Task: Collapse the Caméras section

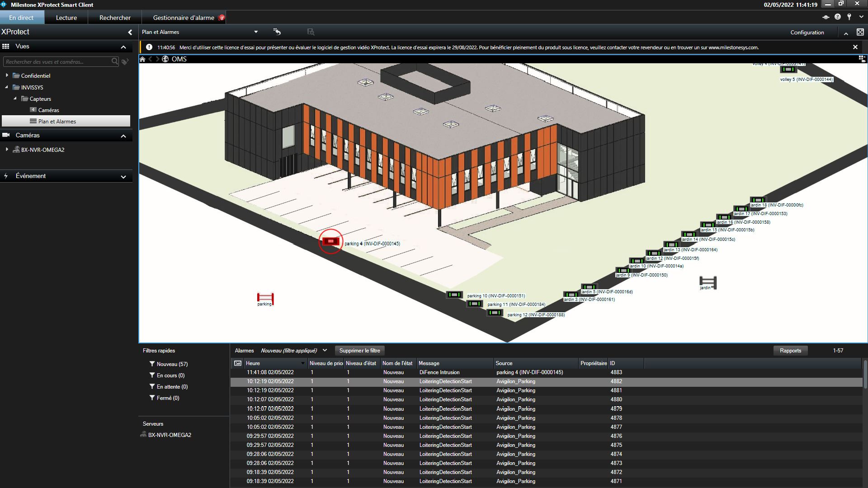Action: [x=123, y=136]
